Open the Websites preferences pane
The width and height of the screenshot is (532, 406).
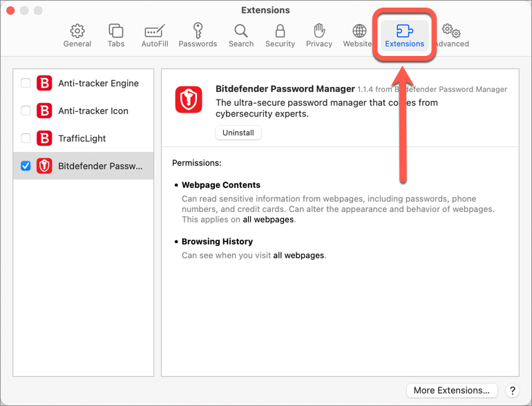click(359, 36)
